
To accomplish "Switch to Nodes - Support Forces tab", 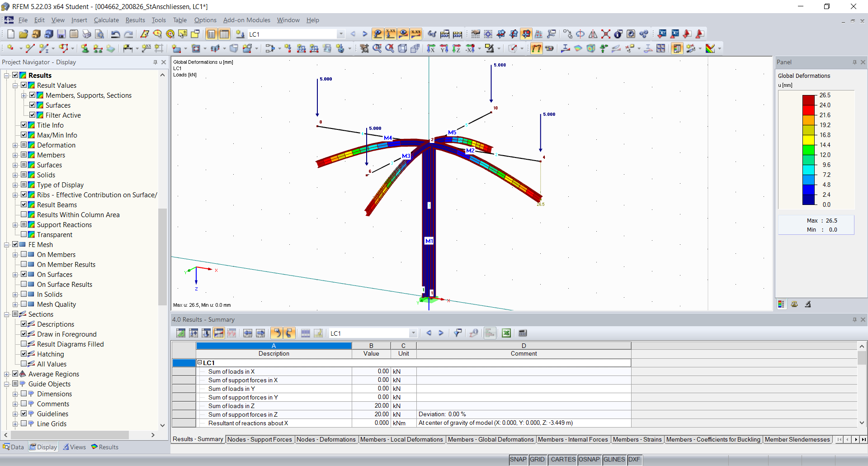I will point(259,439).
